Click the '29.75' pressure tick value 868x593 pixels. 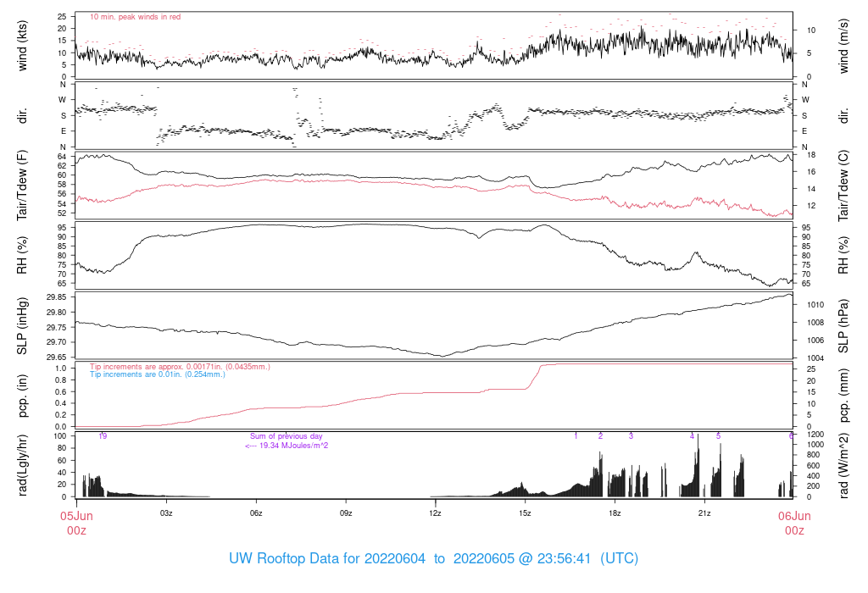57,328
